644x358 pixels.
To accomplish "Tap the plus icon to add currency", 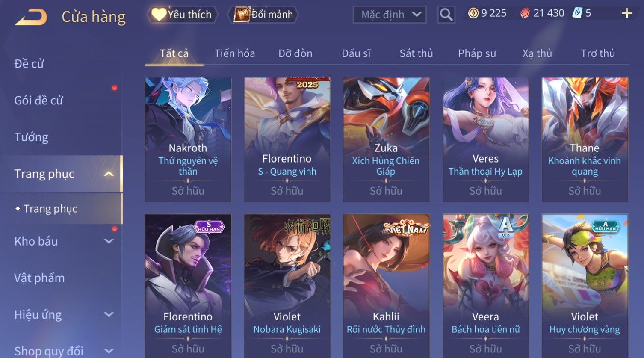I will pyautogui.click(x=626, y=14).
